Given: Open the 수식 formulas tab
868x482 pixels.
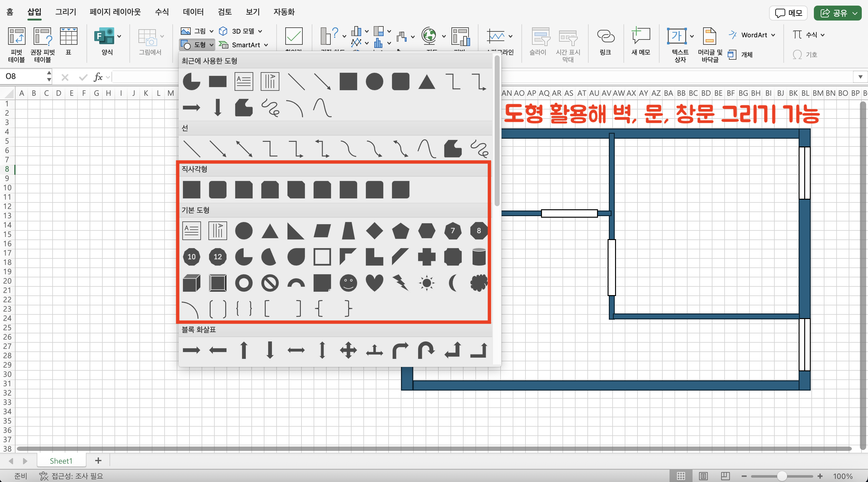Looking at the screenshot, I should click(x=162, y=12).
